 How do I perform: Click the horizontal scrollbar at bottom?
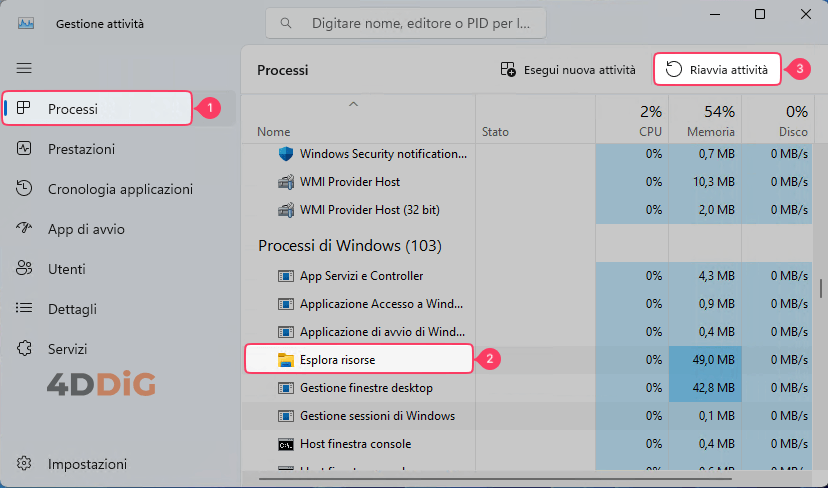(x=495, y=479)
